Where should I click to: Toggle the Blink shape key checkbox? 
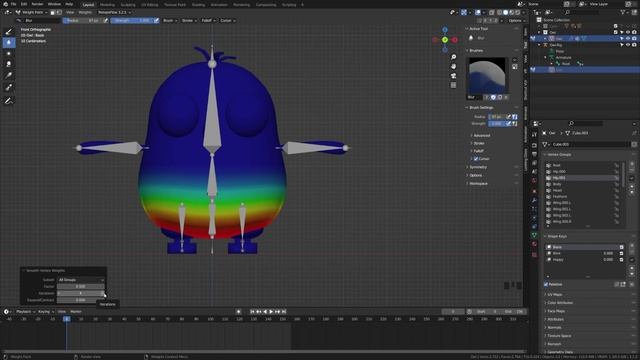(x=621, y=253)
